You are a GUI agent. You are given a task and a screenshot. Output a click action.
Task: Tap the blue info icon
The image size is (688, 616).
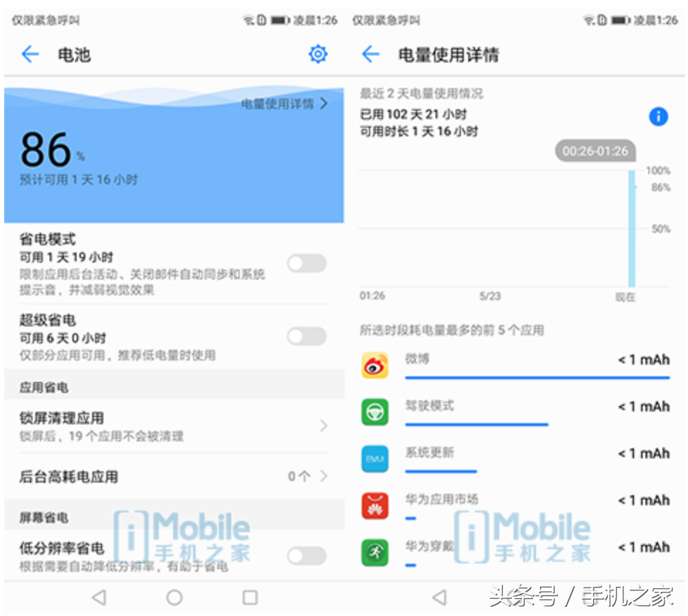click(658, 117)
